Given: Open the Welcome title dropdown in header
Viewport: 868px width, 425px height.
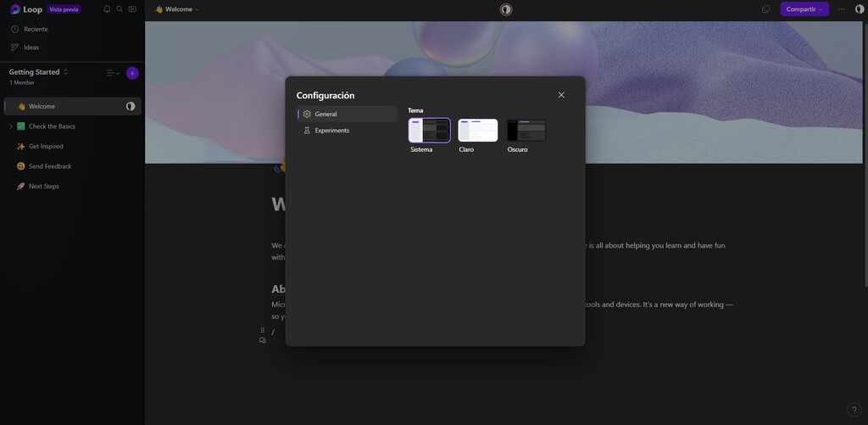Looking at the screenshot, I should click(x=177, y=9).
